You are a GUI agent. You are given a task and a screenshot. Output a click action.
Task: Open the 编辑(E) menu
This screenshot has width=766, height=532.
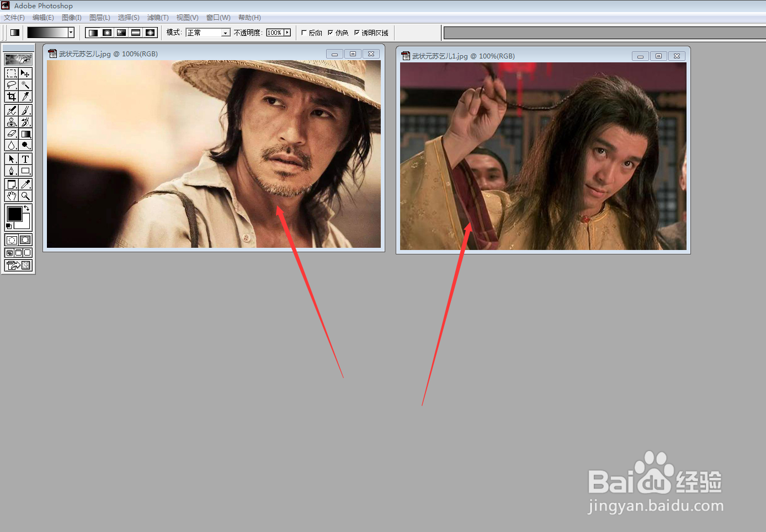(x=43, y=18)
